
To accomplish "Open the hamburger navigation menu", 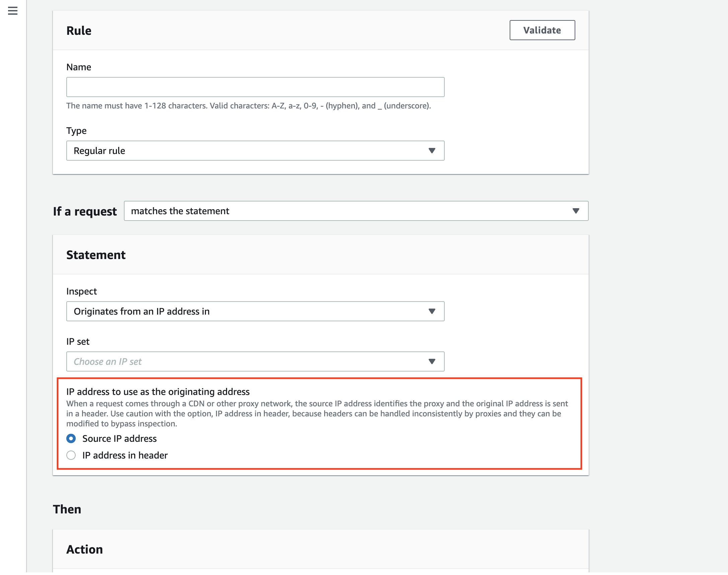I will (x=13, y=11).
